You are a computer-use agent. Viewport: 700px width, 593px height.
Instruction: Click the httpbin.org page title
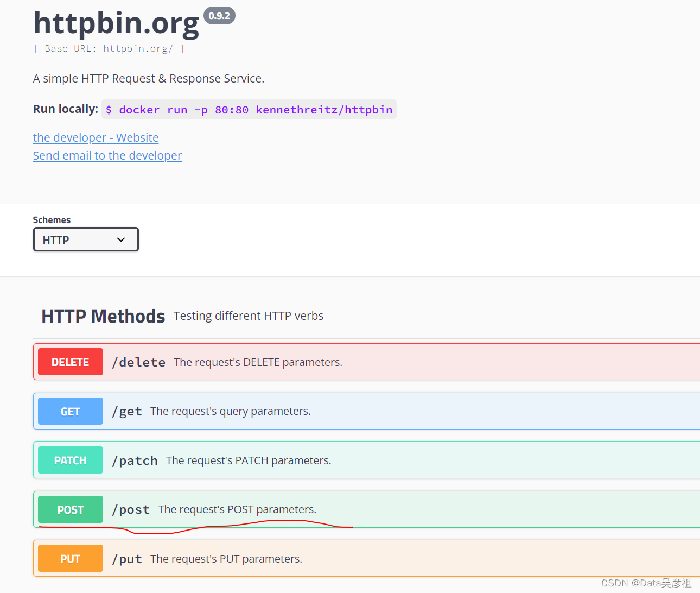[x=116, y=23]
